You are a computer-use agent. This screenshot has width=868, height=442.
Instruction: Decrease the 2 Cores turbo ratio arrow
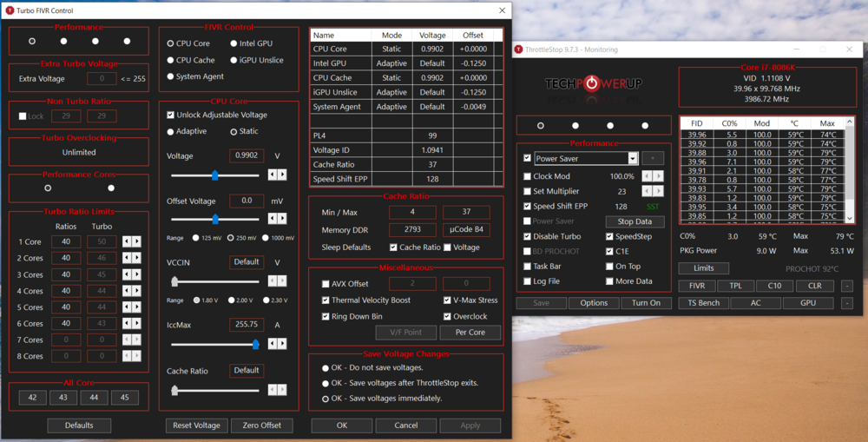point(127,258)
